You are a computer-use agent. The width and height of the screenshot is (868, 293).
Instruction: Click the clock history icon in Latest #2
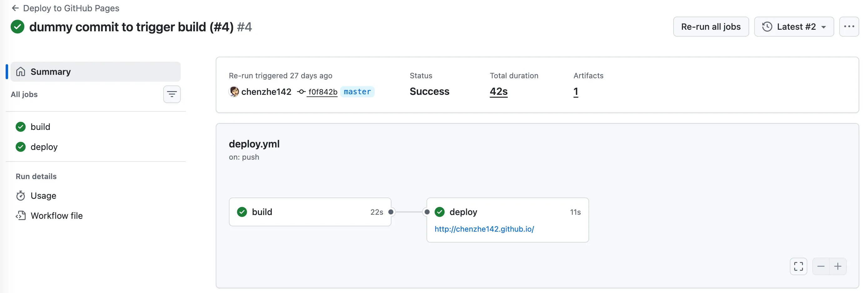[x=767, y=27]
